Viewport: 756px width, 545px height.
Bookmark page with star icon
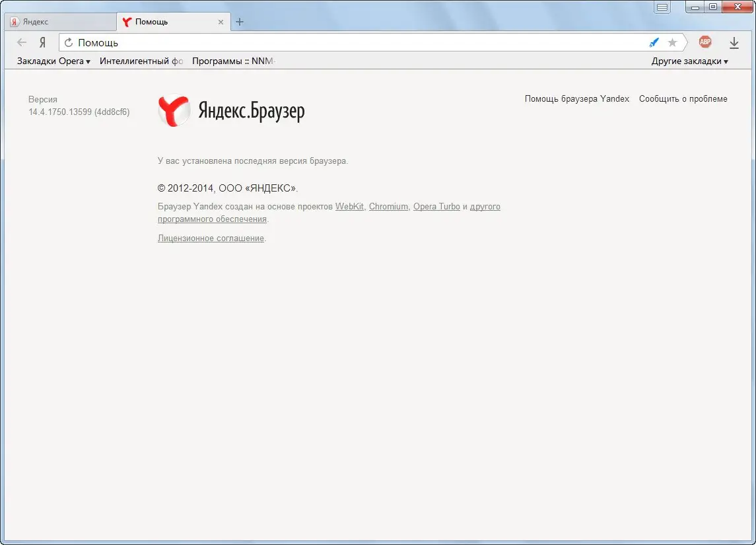pos(672,42)
